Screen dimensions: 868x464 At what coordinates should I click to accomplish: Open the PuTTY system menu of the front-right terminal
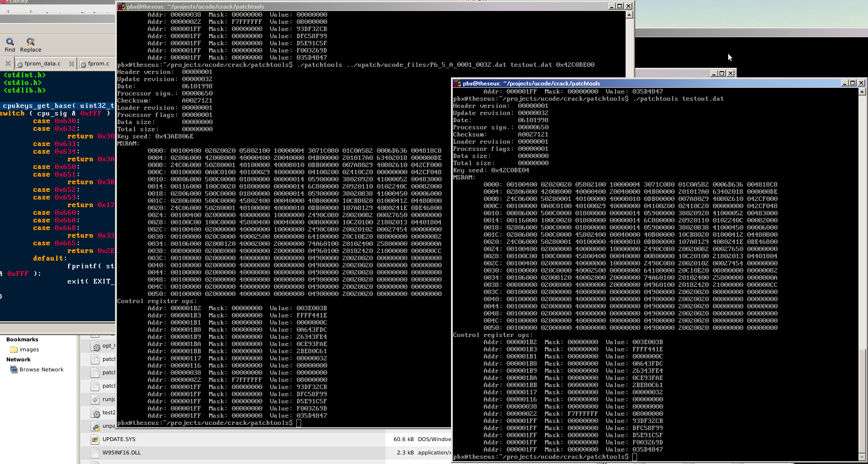pyautogui.click(x=458, y=83)
